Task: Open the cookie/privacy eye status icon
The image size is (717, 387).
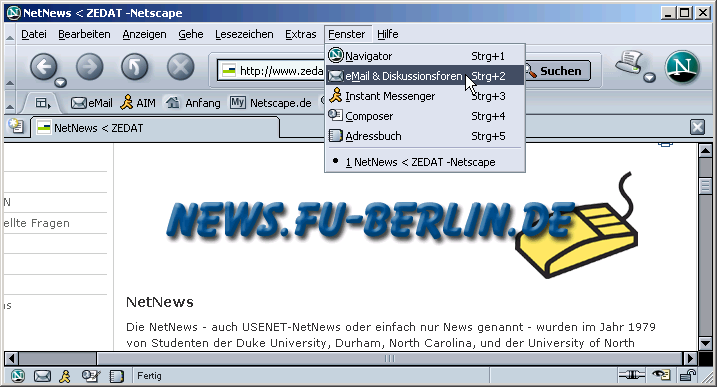Action: [x=661, y=375]
